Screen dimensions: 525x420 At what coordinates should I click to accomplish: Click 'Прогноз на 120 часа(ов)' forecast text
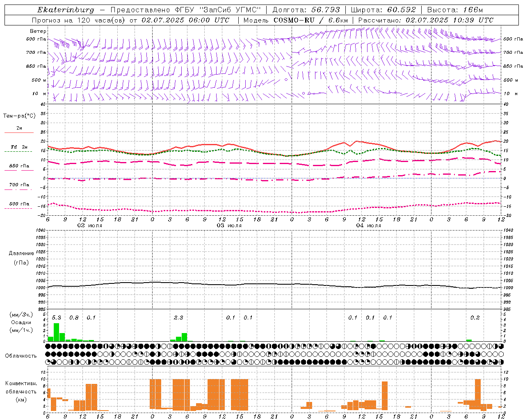78,20
